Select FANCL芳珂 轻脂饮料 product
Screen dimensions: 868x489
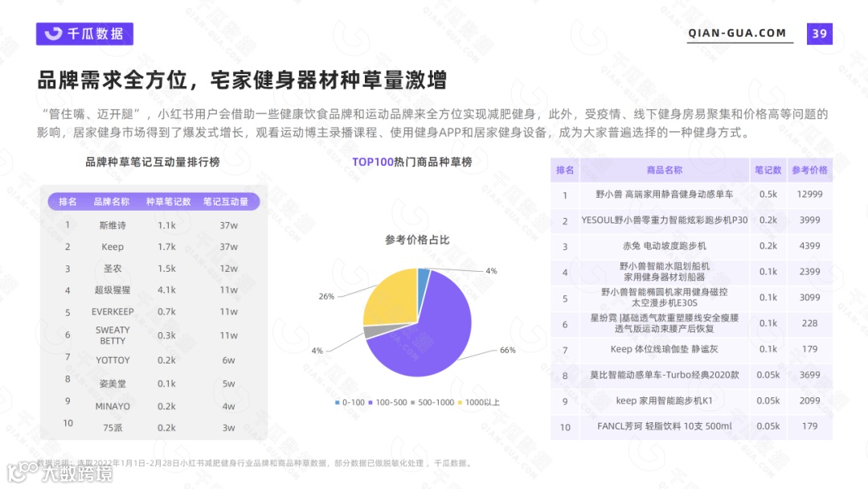[665, 426]
